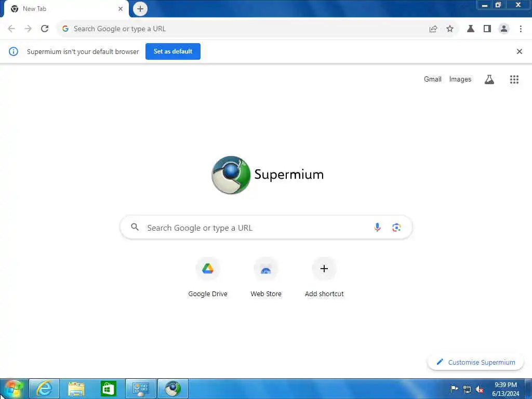The height and width of the screenshot is (399, 532).
Task: Click Customise Supermium button
Action: [x=476, y=362]
